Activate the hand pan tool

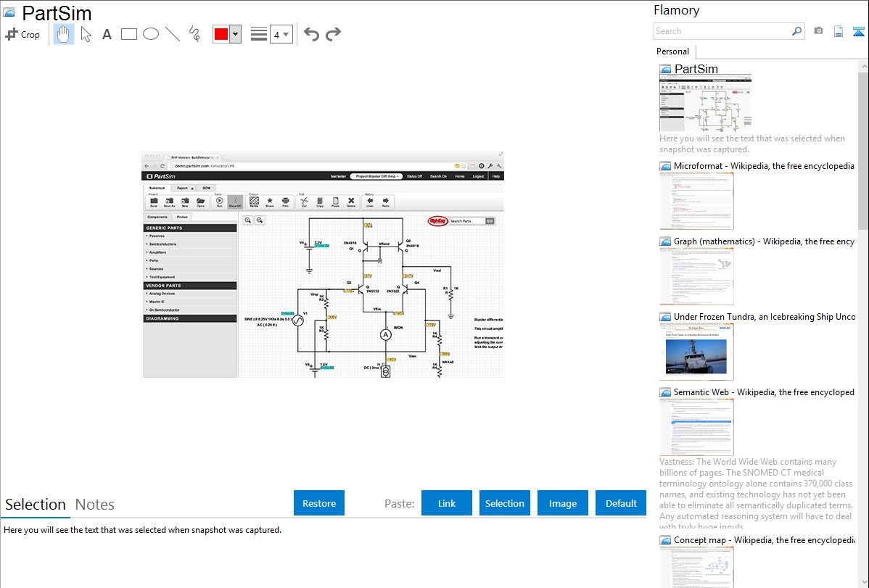[x=64, y=34]
